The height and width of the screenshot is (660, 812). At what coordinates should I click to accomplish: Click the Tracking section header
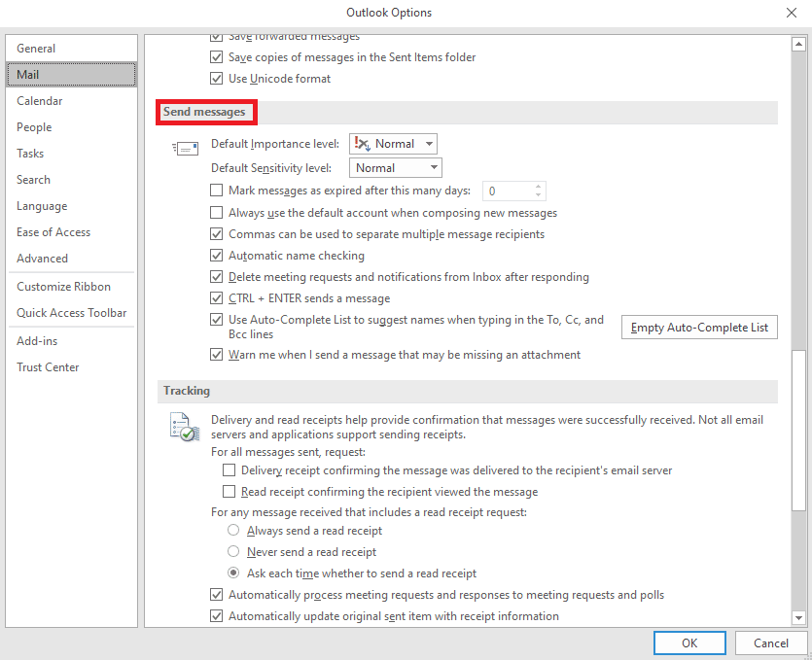coord(467,391)
